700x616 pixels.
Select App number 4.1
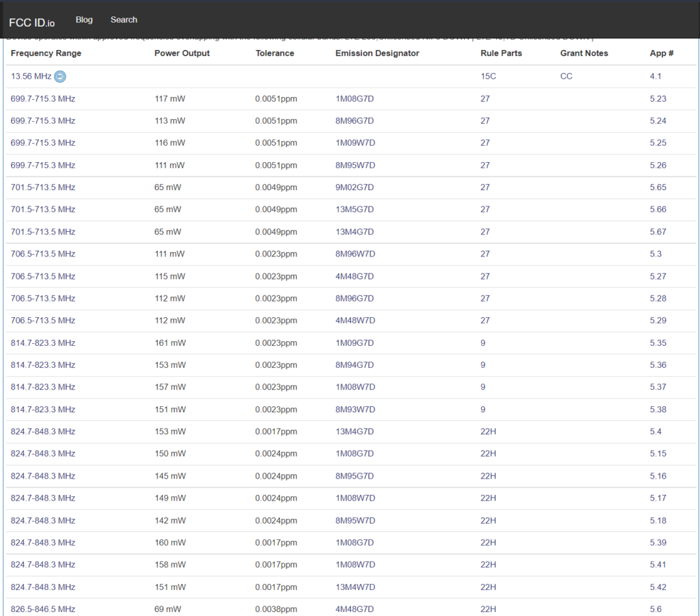[656, 77]
